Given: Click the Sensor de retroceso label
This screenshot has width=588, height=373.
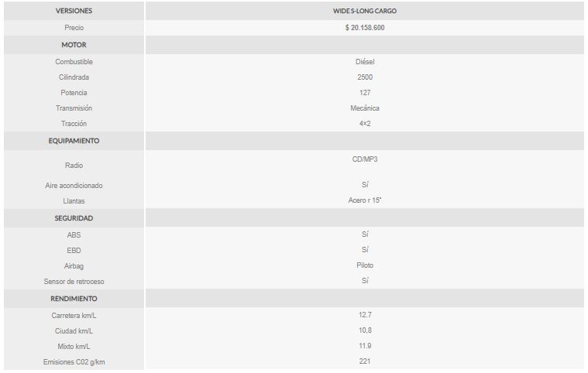Looking at the screenshot, I should pyautogui.click(x=74, y=281).
